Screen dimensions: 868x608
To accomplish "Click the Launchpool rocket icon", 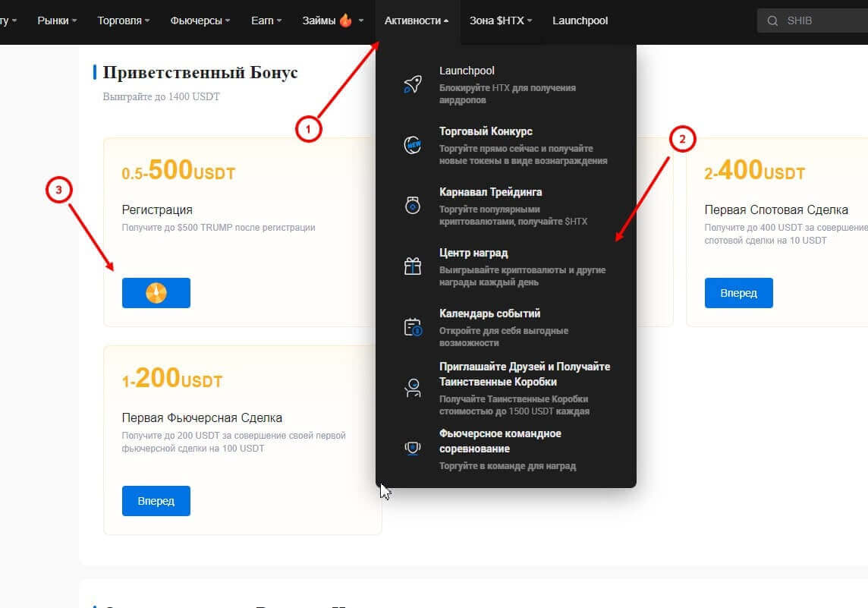I will coord(413,84).
